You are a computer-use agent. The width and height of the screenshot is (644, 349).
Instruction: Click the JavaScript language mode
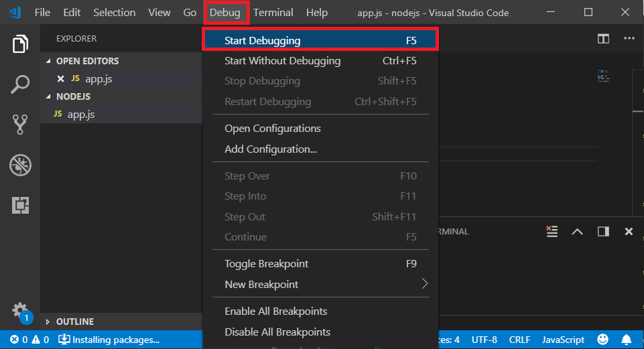[563, 340]
